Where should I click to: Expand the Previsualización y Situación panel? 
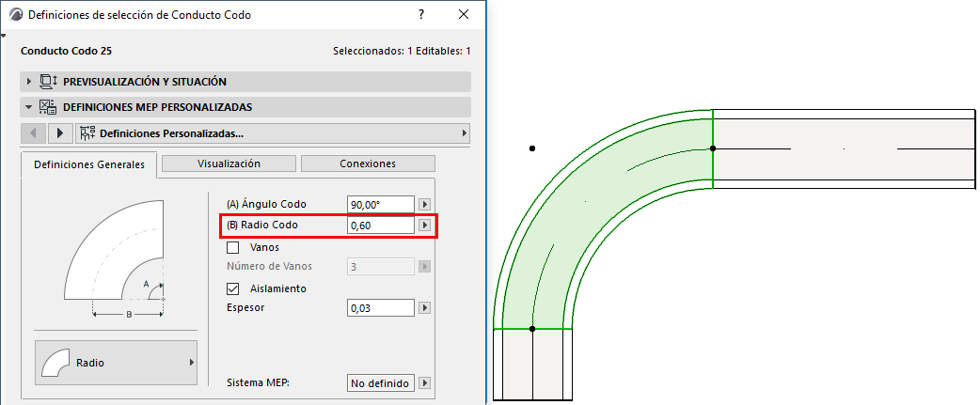pyautogui.click(x=28, y=82)
